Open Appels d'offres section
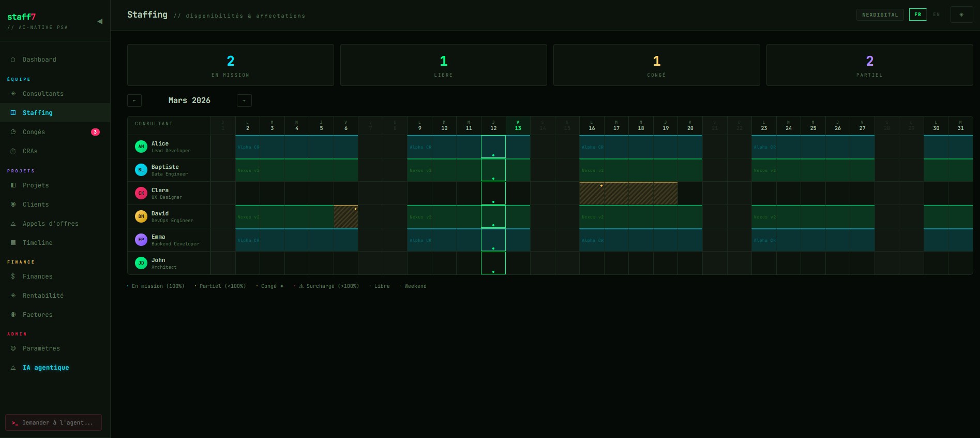Viewport: 980px width, 438px height. pos(55,224)
